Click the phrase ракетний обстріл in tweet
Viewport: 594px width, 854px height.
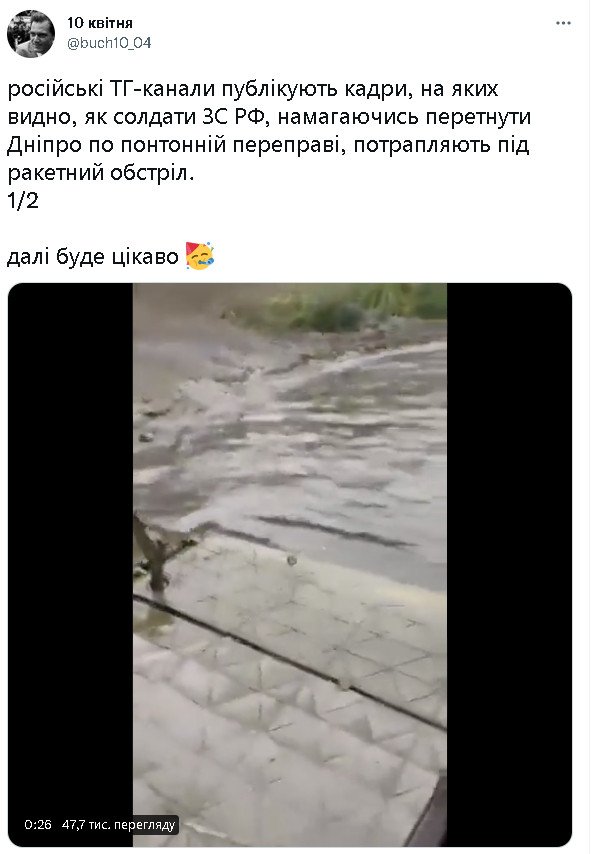pyautogui.click(x=101, y=173)
